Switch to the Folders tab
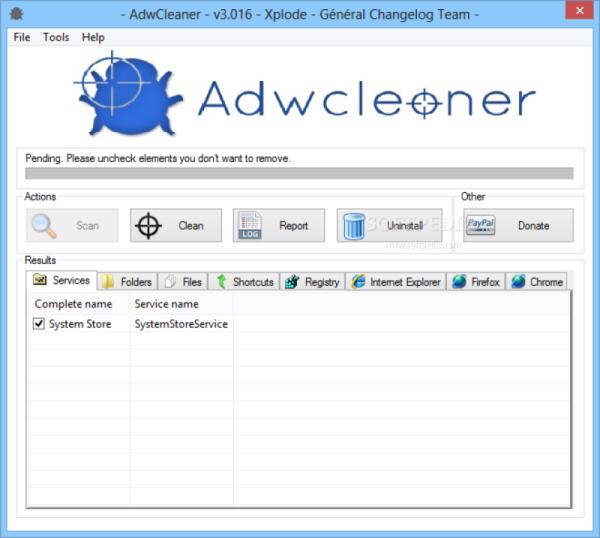This screenshot has height=538, width=600. pos(127,282)
